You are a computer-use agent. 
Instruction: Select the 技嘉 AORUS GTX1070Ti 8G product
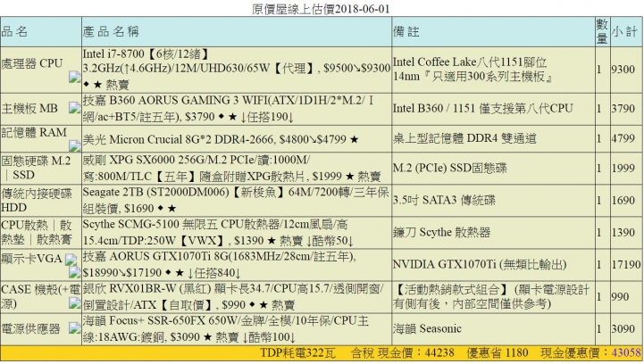tap(220, 265)
